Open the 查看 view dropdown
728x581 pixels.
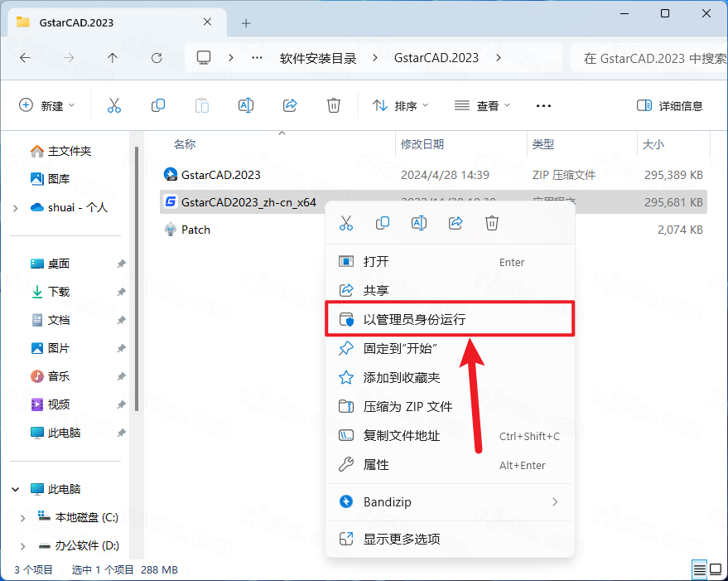[483, 105]
